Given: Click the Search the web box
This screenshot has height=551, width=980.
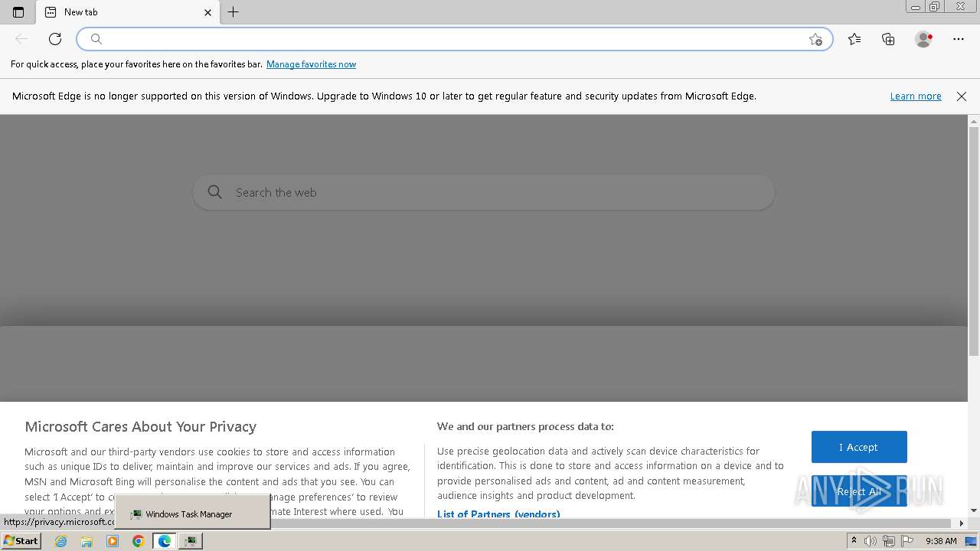Looking at the screenshot, I should point(484,193).
